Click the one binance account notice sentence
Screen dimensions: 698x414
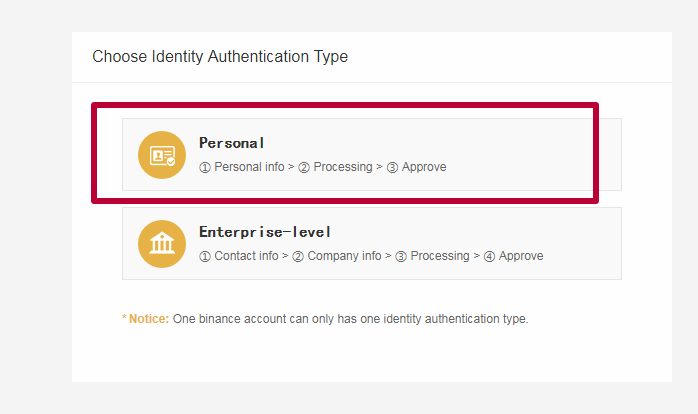(350, 319)
